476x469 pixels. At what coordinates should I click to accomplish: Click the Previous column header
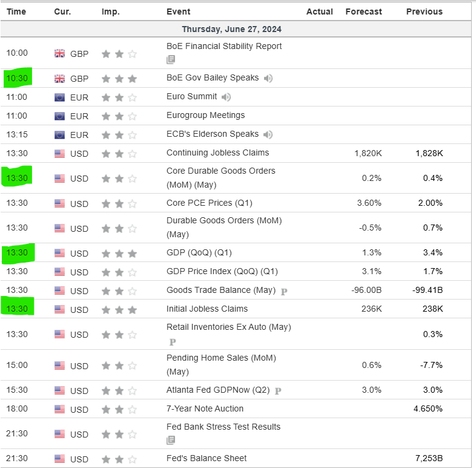pyautogui.click(x=424, y=11)
